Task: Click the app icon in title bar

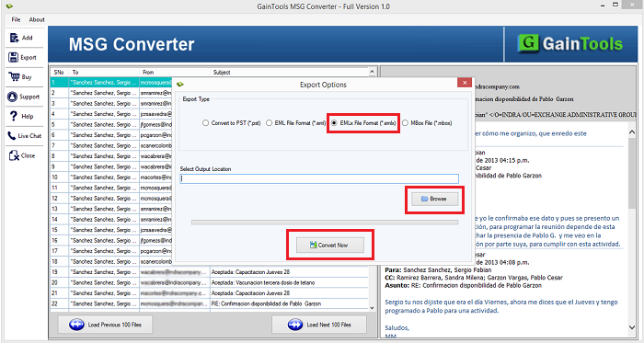Action: 10,6
